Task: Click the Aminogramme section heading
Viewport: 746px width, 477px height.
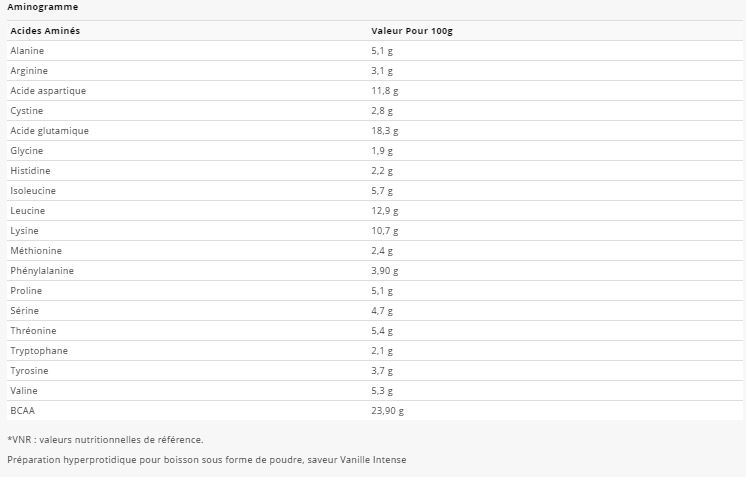Action: (x=42, y=7)
